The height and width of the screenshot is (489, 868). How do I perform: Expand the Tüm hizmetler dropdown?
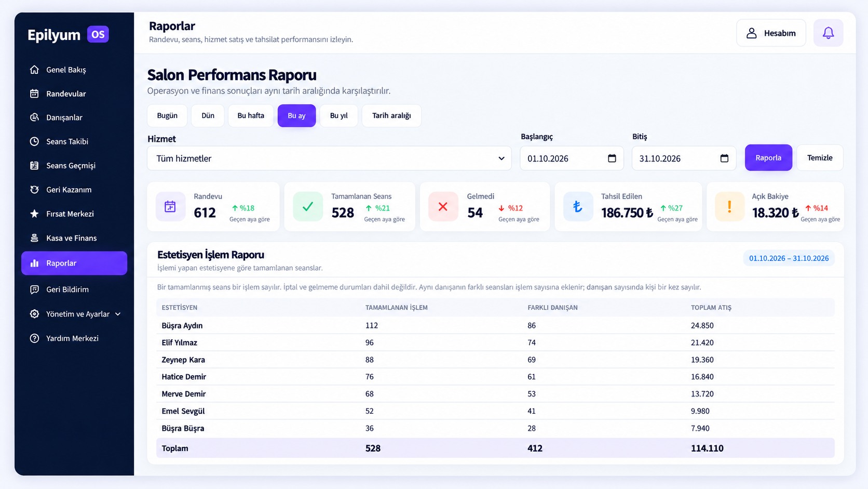click(x=329, y=158)
